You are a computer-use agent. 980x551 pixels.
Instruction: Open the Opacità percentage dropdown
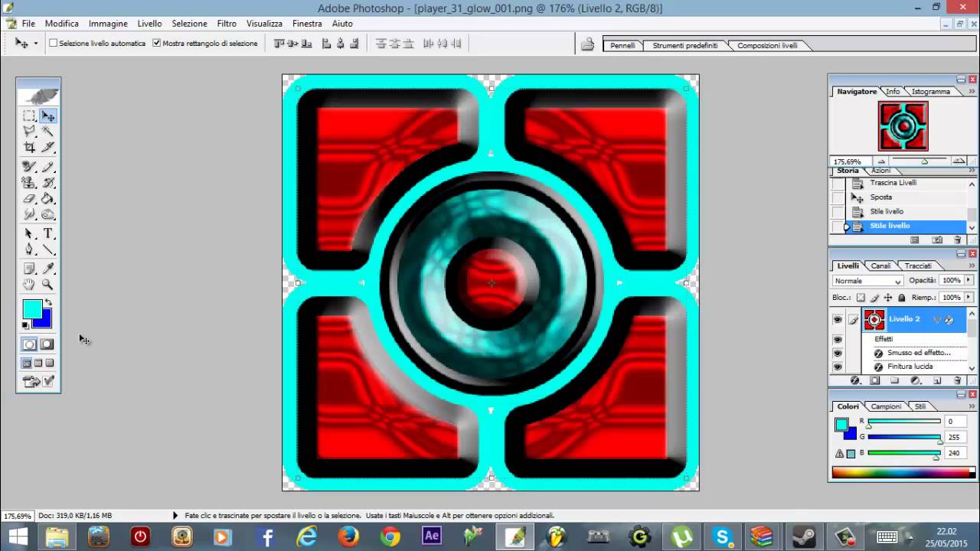click(969, 281)
